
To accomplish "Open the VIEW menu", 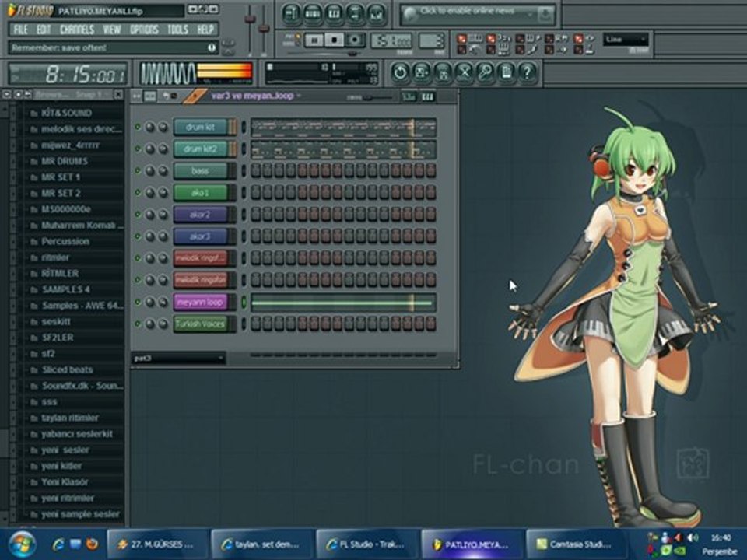I will [112, 30].
